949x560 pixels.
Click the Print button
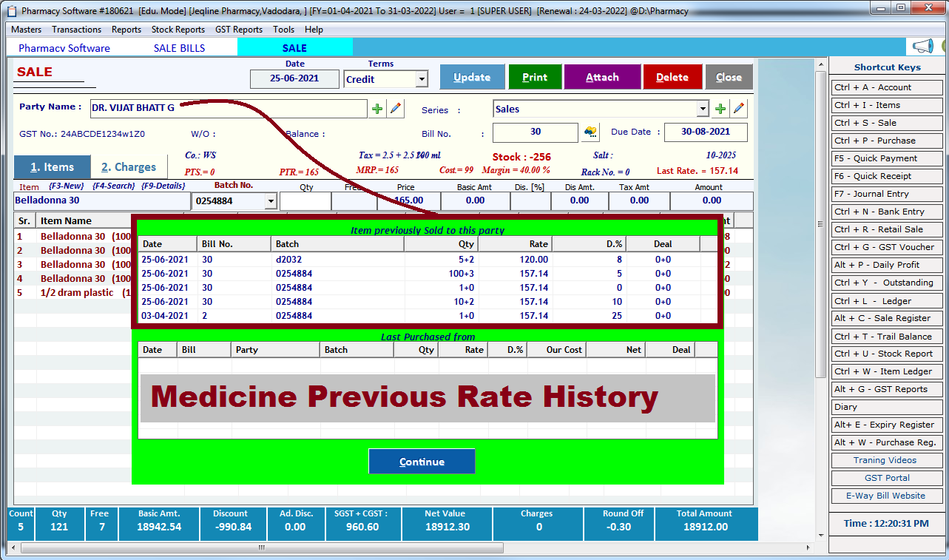tap(535, 76)
